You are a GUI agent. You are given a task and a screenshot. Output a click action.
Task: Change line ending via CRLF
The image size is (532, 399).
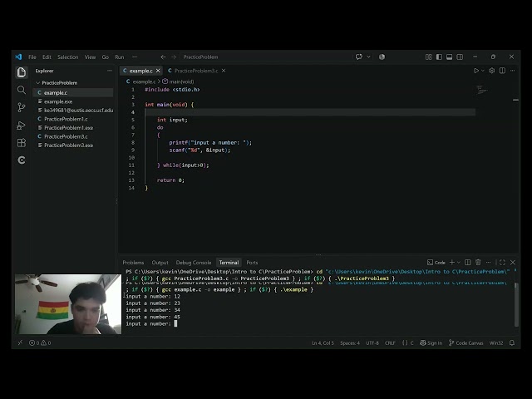point(390,343)
